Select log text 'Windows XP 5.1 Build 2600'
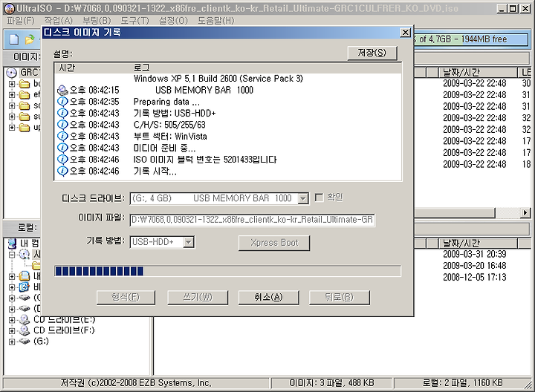535x392 pixels. 185,79
